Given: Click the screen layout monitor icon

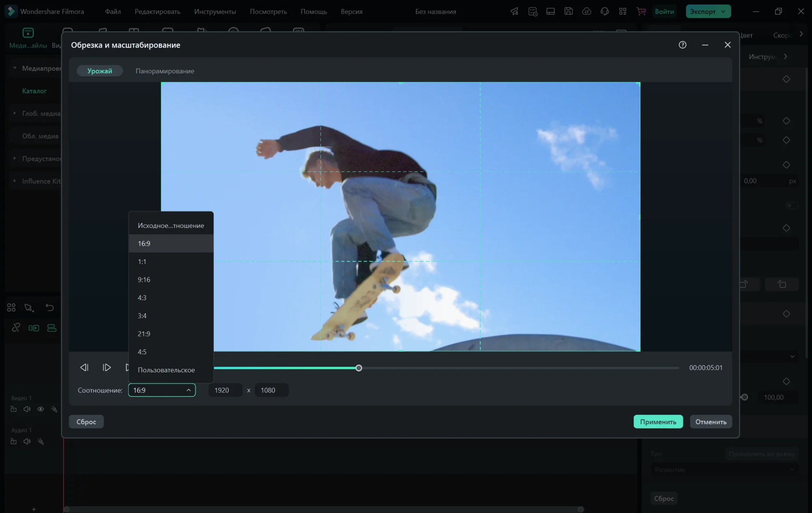Looking at the screenshot, I should click(x=550, y=11).
